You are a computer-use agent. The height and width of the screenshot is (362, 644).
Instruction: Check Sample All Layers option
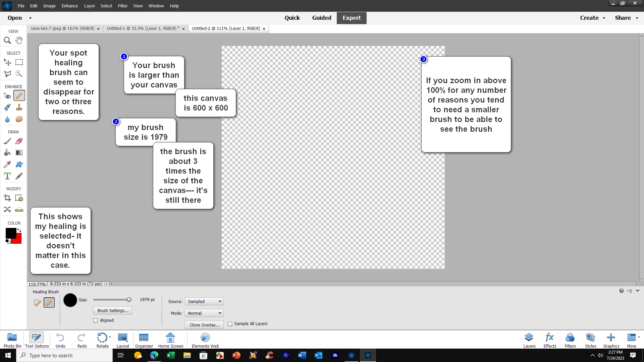tap(230, 324)
